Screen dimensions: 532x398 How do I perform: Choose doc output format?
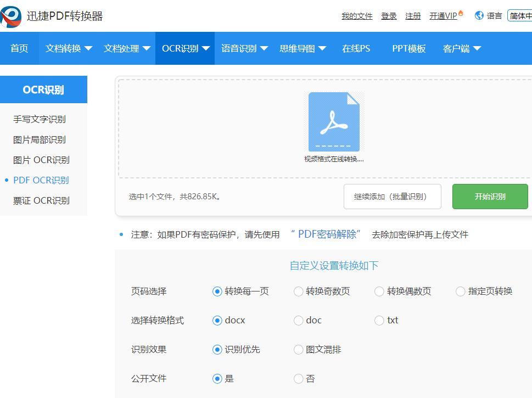point(298,320)
